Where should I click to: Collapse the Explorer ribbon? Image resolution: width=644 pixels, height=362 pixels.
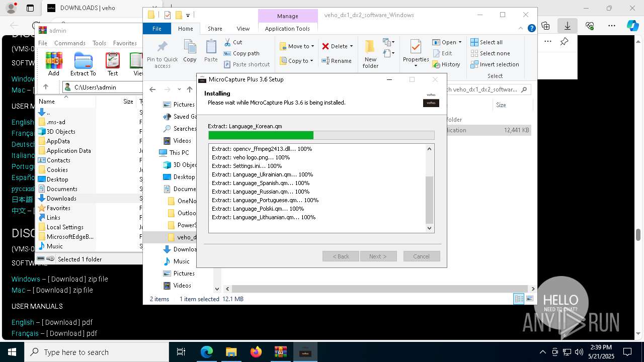[x=522, y=29]
